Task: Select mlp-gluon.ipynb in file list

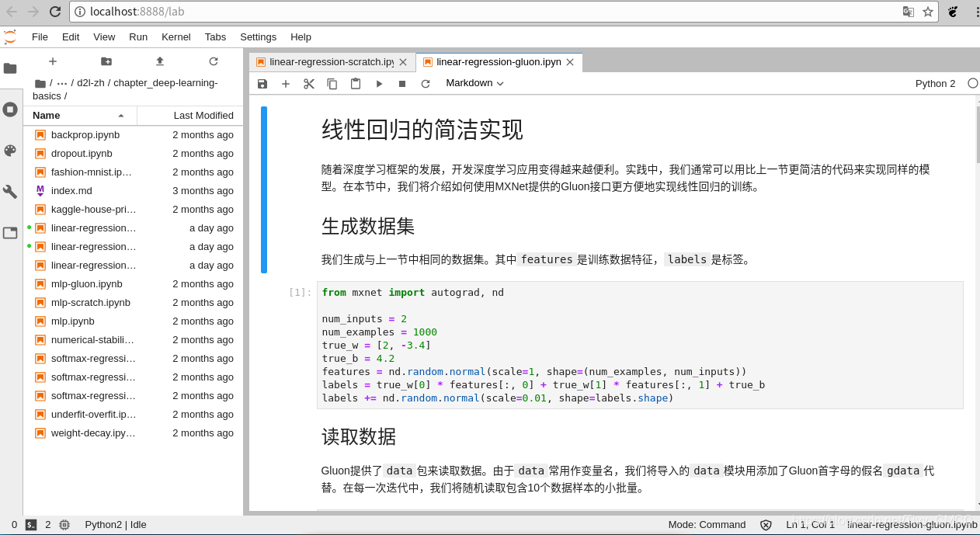Action: click(133, 283)
